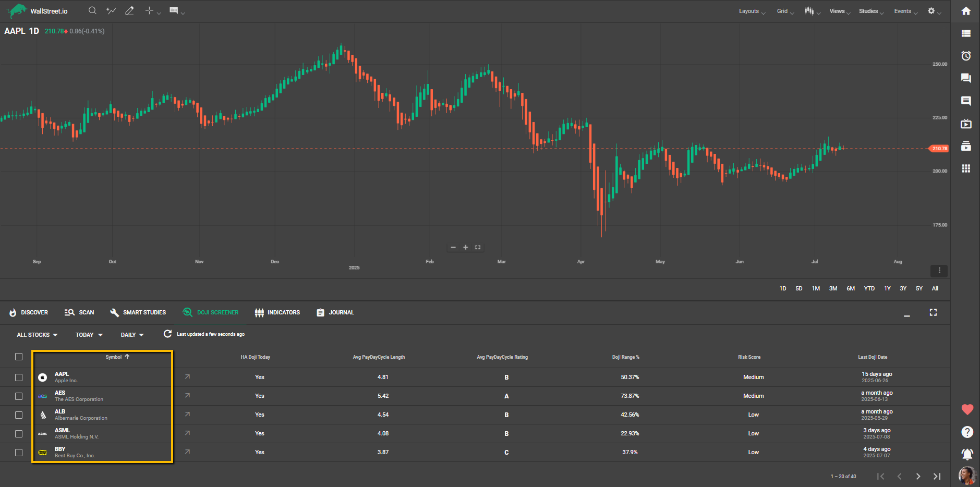
Task: Open the message notes sidebar icon
Action: click(x=966, y=101)
